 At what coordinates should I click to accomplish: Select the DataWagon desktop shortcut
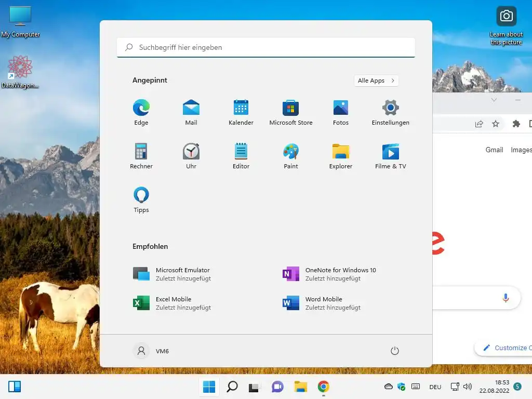click(x=20, y=72)
